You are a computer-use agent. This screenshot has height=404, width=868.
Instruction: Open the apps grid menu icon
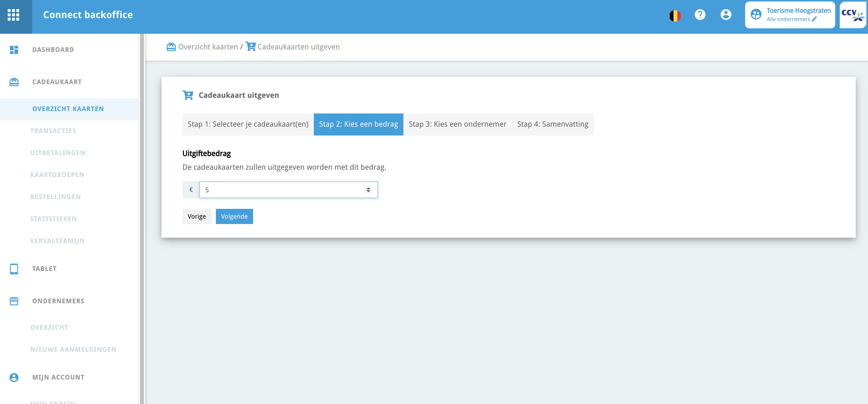pos(13,15)
